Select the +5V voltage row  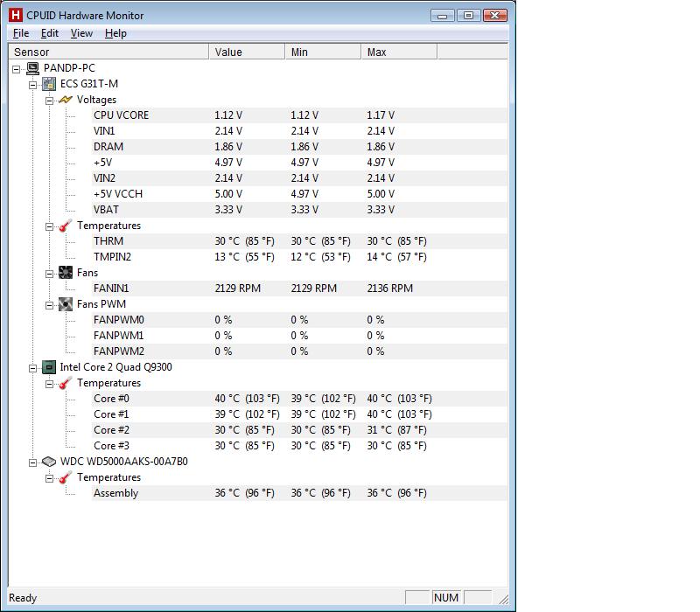299,163
